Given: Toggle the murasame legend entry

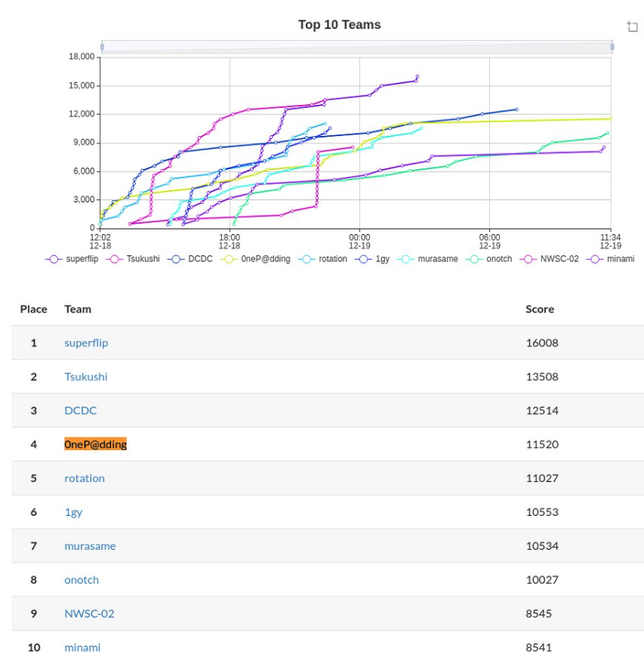Looking at the screenshot, I should pyautogui.click(x=427, y=259).
